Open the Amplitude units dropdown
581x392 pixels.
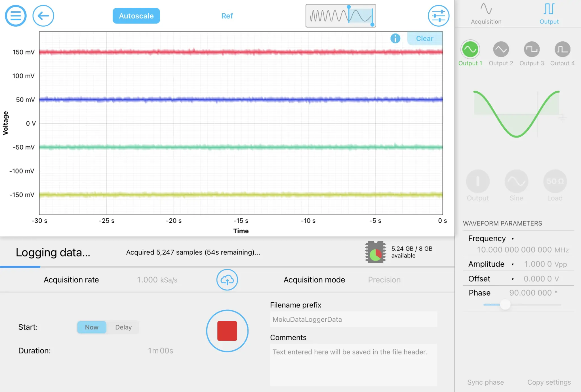click(x=513, y=264)
